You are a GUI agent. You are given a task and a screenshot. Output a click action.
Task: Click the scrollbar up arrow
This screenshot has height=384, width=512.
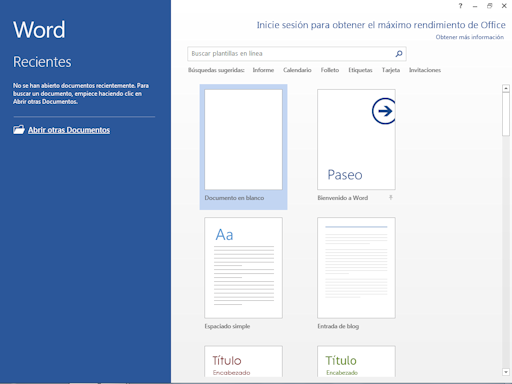[x=506, y=88]
